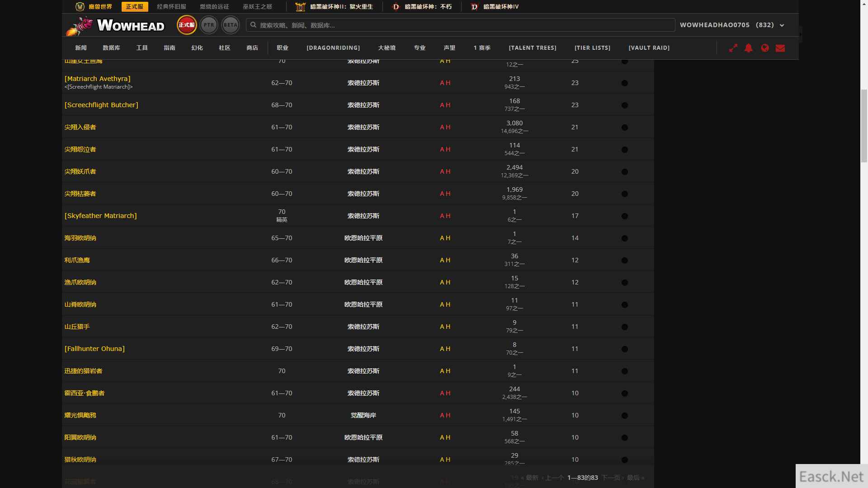Screen dimensions: 868x488
Task: Open the [TIER LISTS] menu item
Action: pos(592,47)
